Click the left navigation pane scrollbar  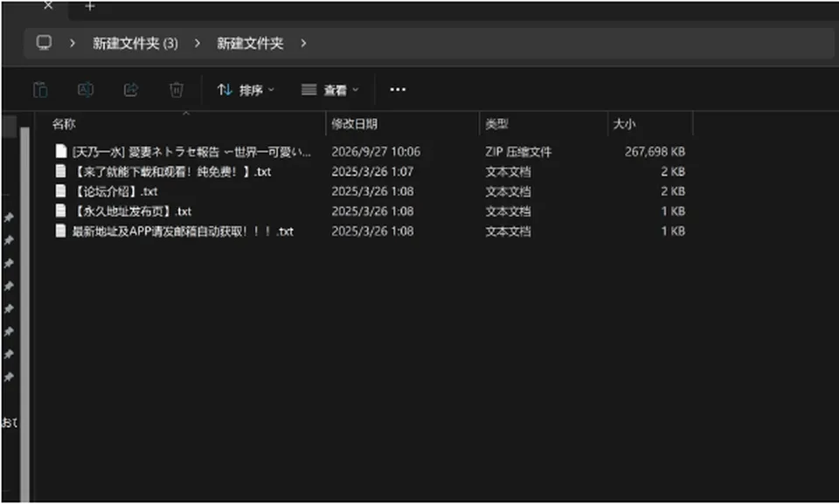tap(24, 314)
